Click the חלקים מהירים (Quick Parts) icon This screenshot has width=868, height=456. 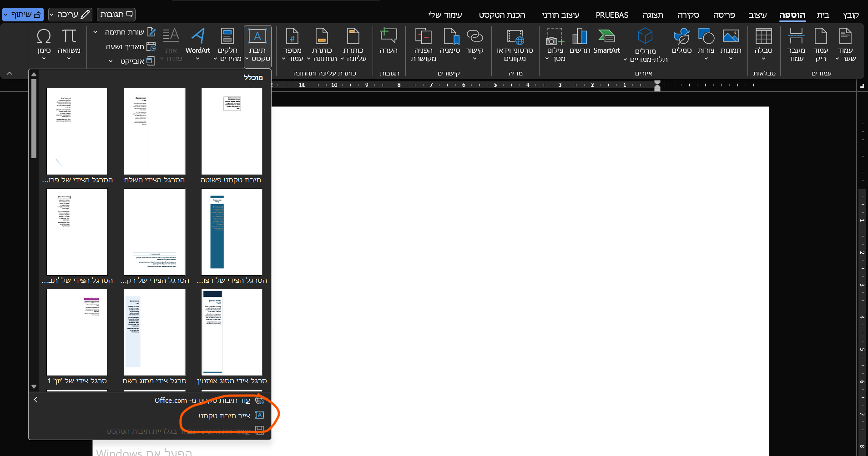227,37
